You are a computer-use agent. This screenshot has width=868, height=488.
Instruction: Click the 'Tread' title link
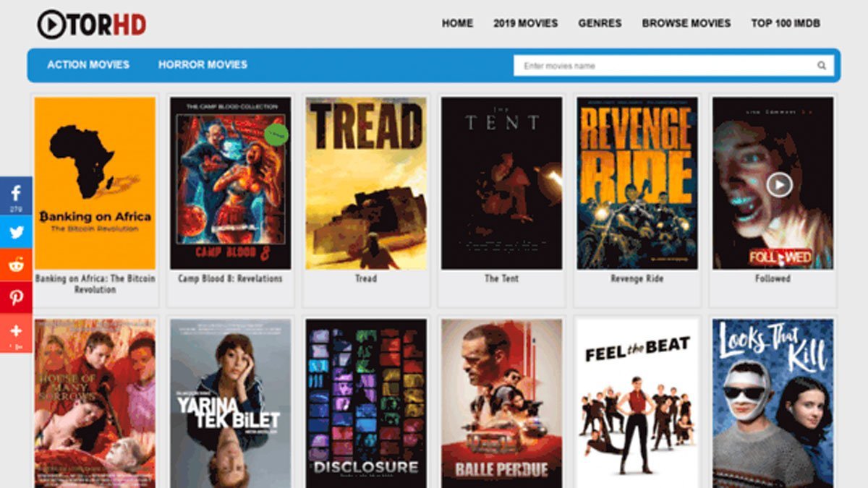click(366, 278)
